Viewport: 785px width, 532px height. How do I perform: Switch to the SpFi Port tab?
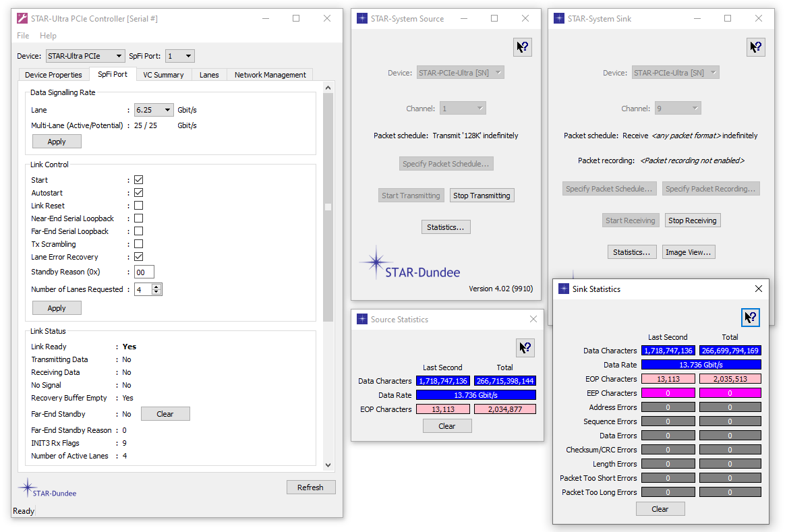tap(113, 74)
